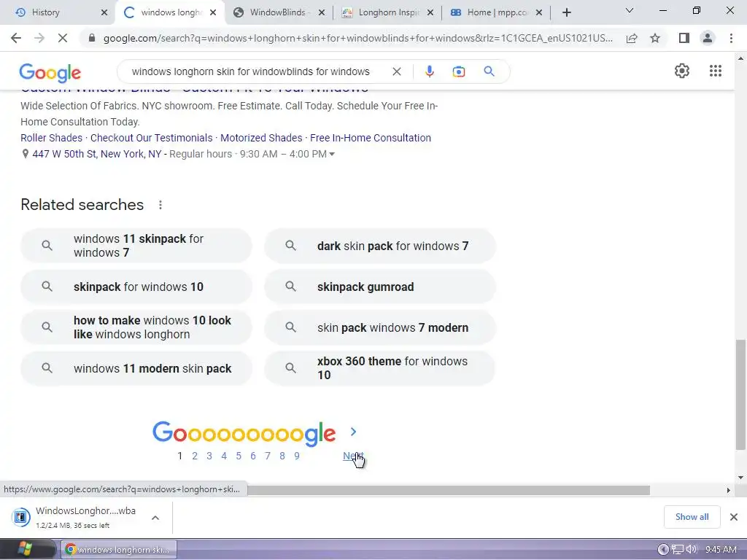Clear the Google search box text
This screenshot has height=560, width=747.
396,71
